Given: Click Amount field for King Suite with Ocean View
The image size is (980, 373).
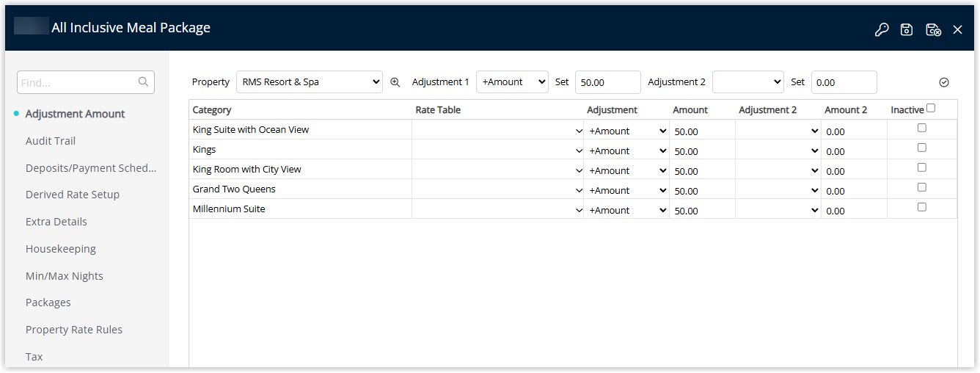Looking at the screenshot, I should coord(702,131).
